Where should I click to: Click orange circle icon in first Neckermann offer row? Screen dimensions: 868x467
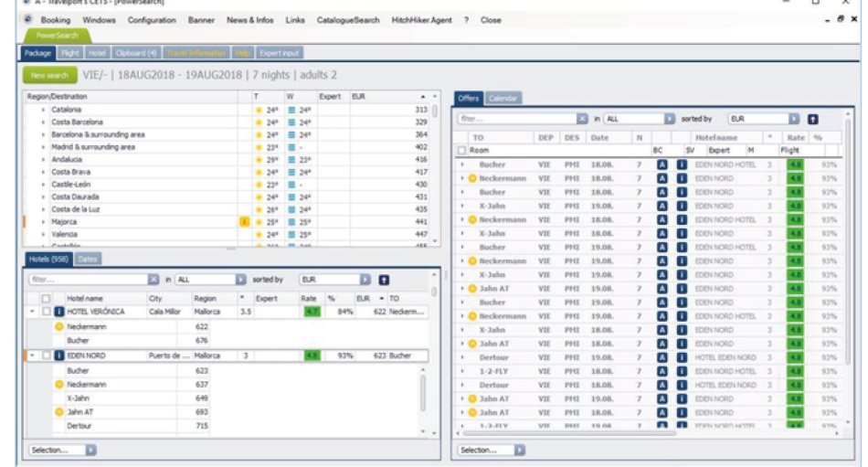(x=472, y=178)
